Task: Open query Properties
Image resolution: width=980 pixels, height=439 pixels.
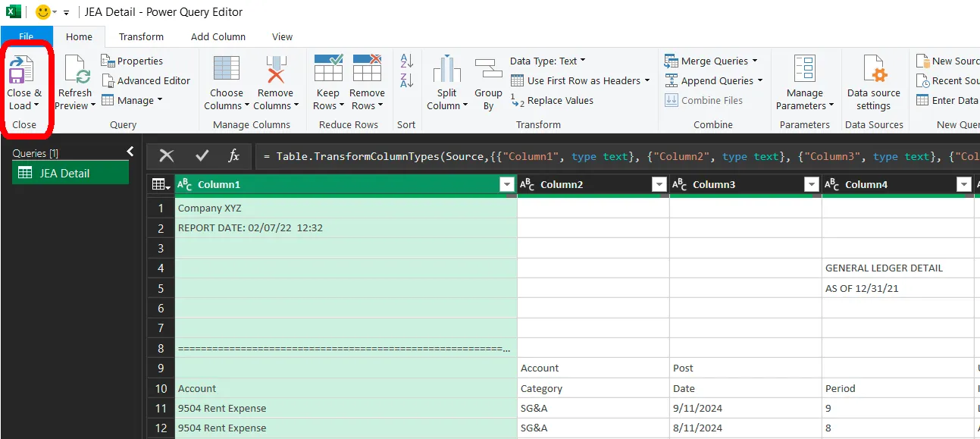Action: (132, 61)
